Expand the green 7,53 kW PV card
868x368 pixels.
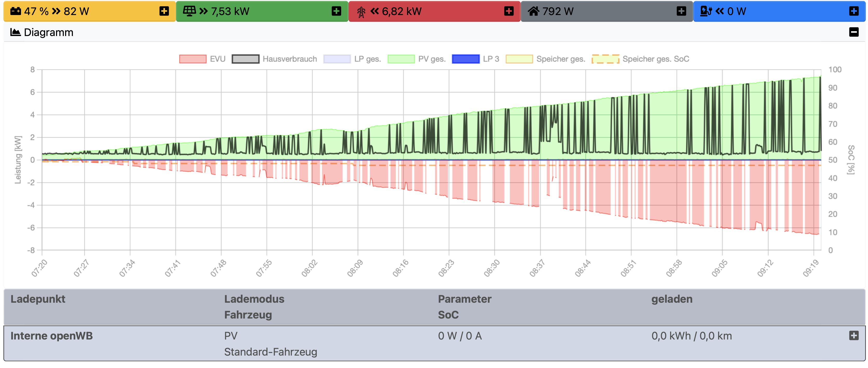point(336,11)
